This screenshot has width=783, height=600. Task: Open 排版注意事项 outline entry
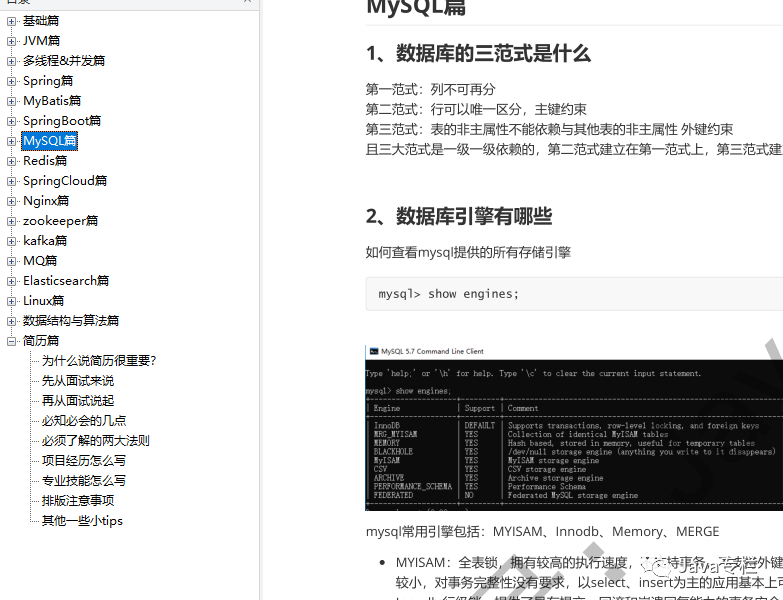[x=78, y=500]
